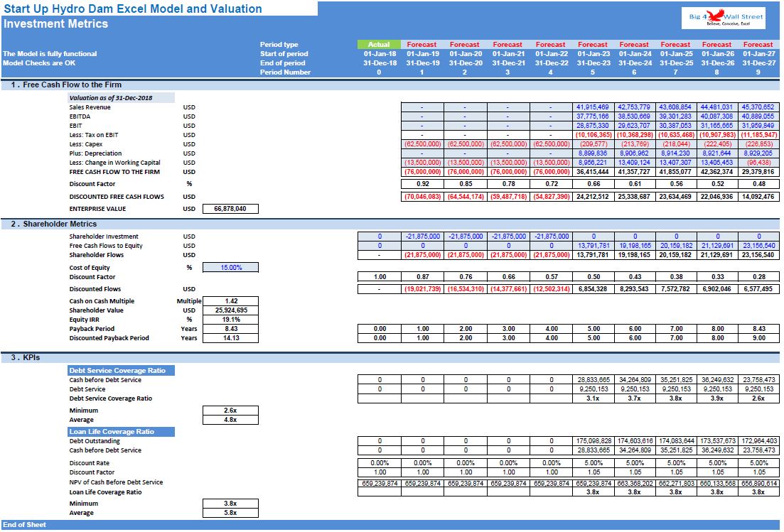Viewport: 784px width, 532px height.
Task: Select NPV of Cash Before Debt Service cell 656,890,614
Action: [x=758, y=484]
